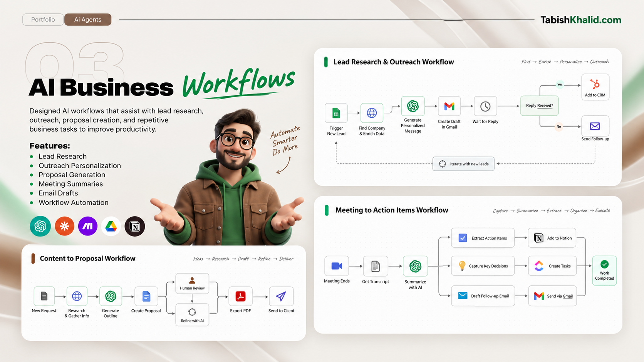644x362 pixels.
Task: Click the Lead Research & Outreach Workflow title
Action: coord(394,62)
